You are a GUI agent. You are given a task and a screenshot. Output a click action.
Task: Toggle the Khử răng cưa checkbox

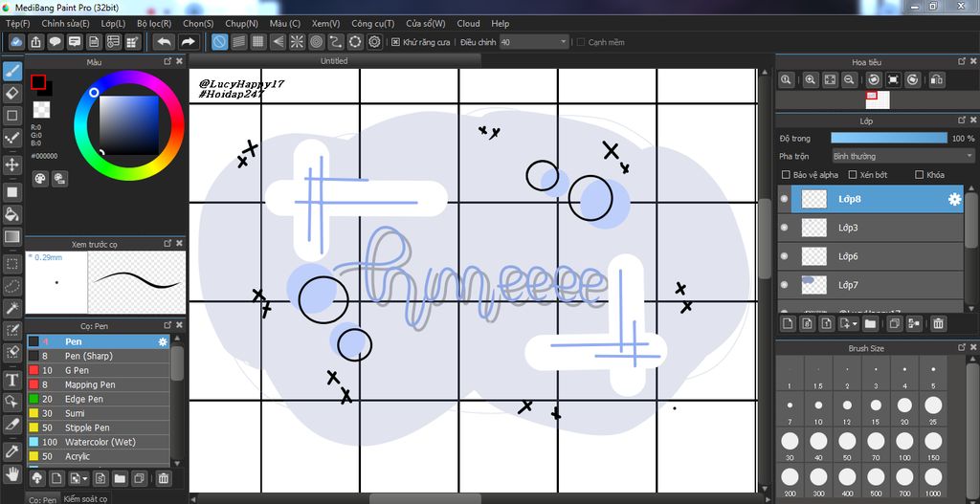point(395,42)
